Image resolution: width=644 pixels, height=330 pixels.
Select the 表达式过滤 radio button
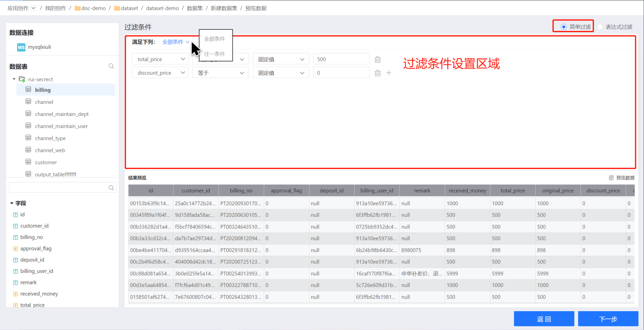click(x=600, y=27)
